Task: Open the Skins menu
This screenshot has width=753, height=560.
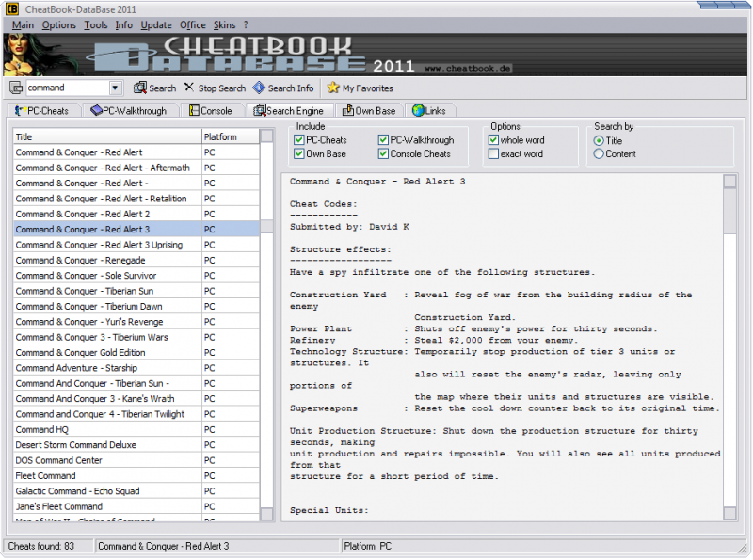Action: (224, 25)
